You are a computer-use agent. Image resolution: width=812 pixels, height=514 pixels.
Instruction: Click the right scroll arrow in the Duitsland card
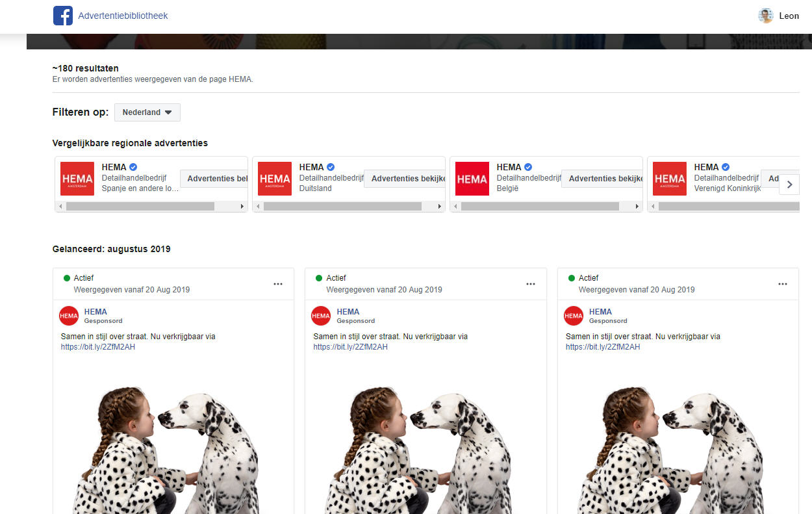tap(440, 206)
